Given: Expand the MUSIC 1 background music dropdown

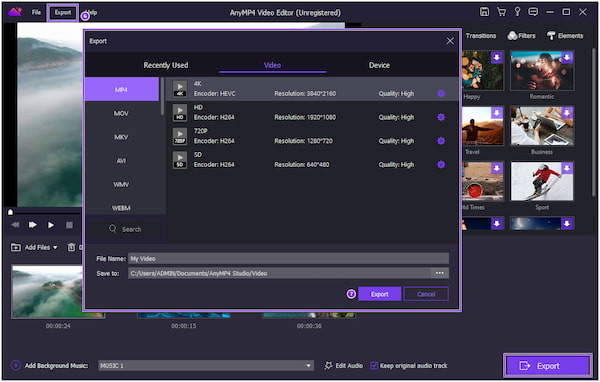Looking at the screenshot, I should pos(308,366).
